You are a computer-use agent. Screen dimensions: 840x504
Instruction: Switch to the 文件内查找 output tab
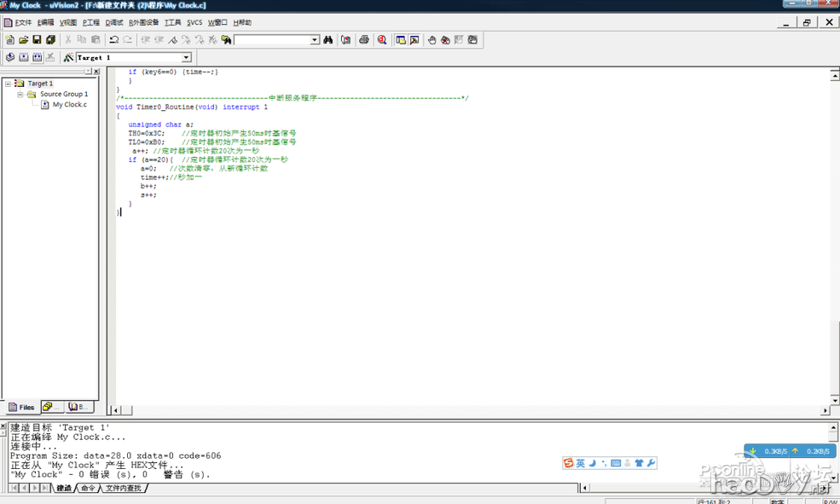click(x=125, y=489)
